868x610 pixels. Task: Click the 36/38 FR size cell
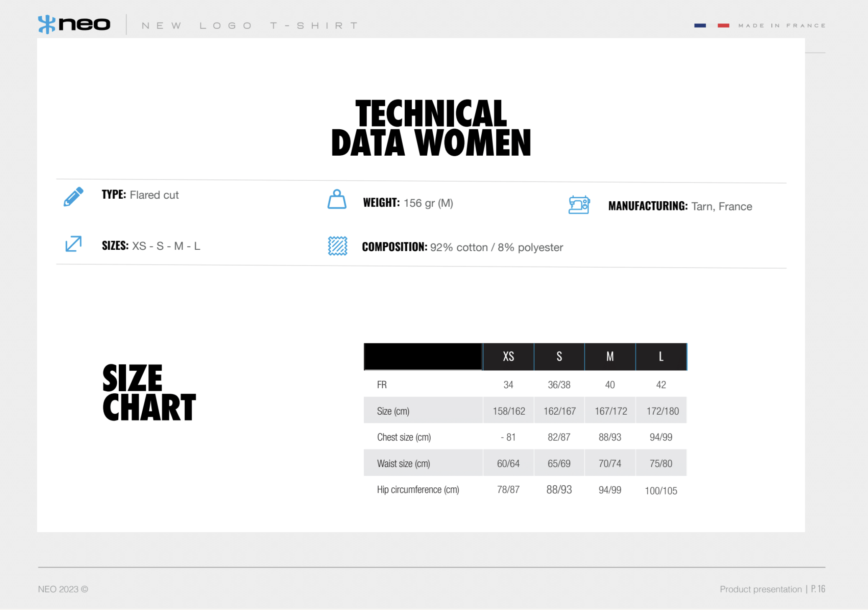(x=559, y=384)
